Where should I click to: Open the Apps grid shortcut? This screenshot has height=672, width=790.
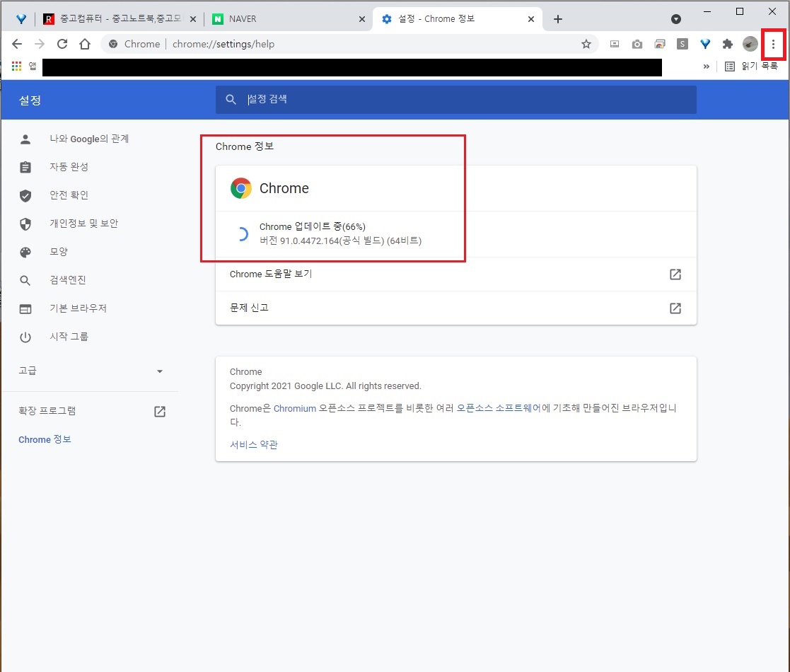click(x=17, y=66)
